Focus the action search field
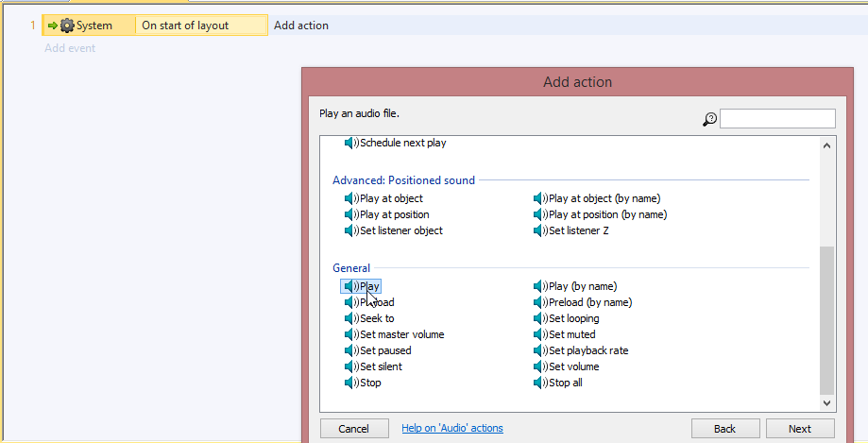 tap(777, 118)
